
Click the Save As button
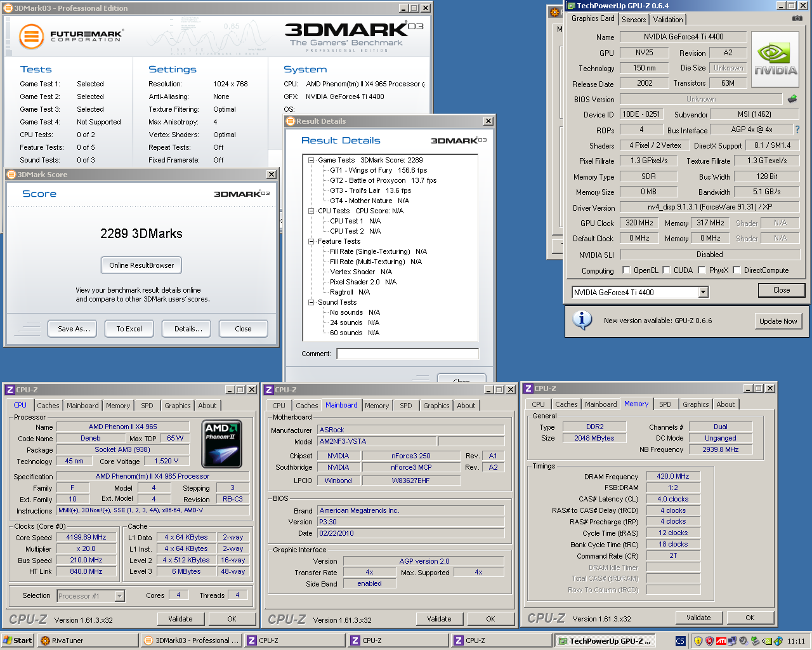click(x=72, y=329)
